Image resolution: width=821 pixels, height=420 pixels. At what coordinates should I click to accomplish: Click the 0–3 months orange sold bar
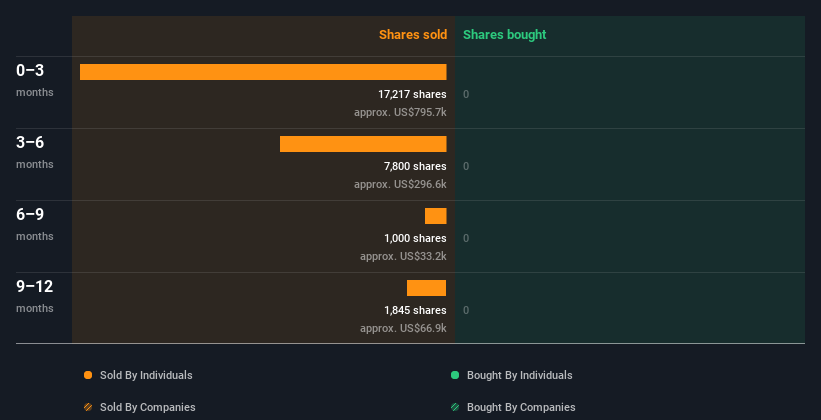click(263, 72)
